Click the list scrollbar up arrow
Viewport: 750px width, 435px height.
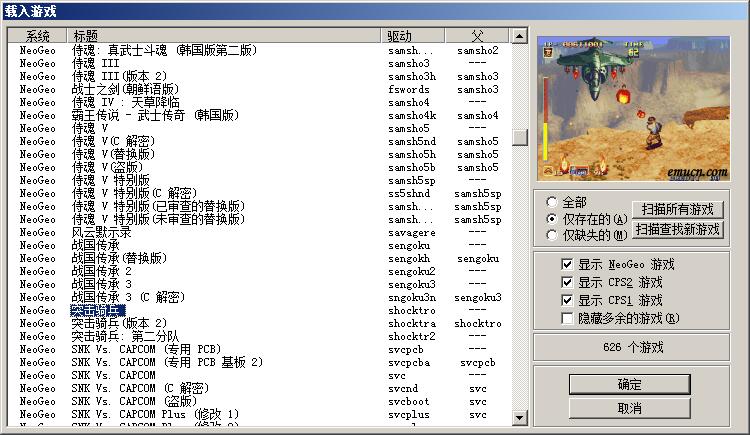519,36
